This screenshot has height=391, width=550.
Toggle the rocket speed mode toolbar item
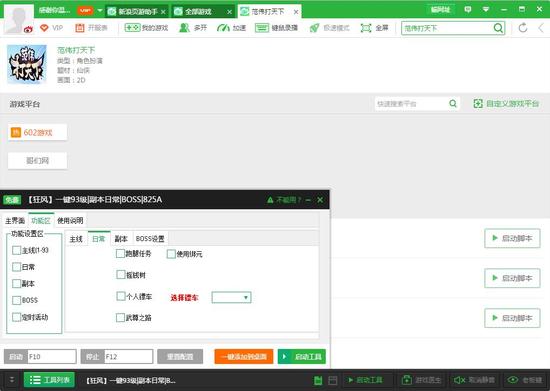pyautogui.click(x=329, y=28)
